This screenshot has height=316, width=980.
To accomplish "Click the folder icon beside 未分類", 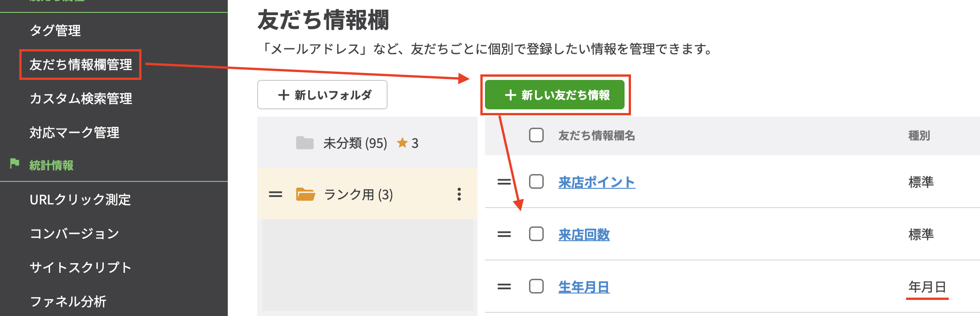I will (x=306, y=143).
